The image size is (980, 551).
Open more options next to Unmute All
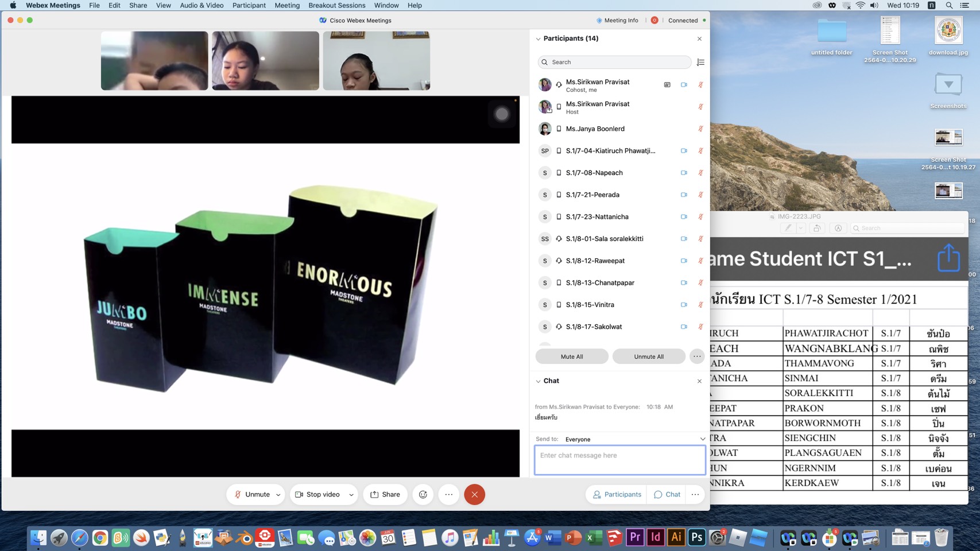(x=697, y=356)
